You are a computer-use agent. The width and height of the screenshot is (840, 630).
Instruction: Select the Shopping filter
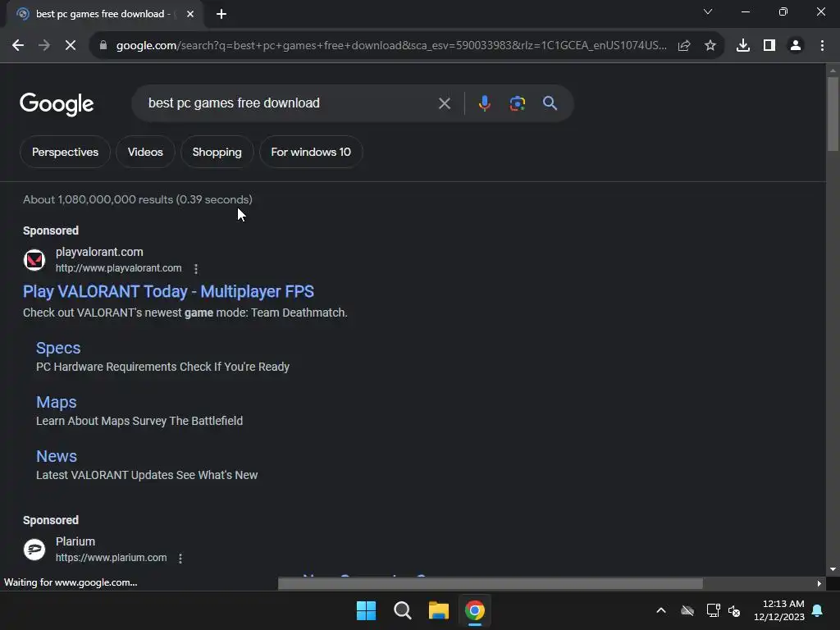pos(217,152)
